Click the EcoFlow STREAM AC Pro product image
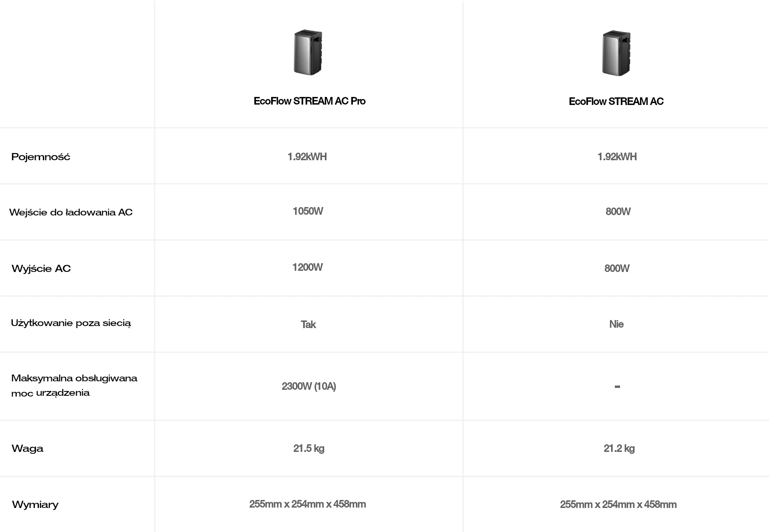769x532 pixels. (308, 52)
